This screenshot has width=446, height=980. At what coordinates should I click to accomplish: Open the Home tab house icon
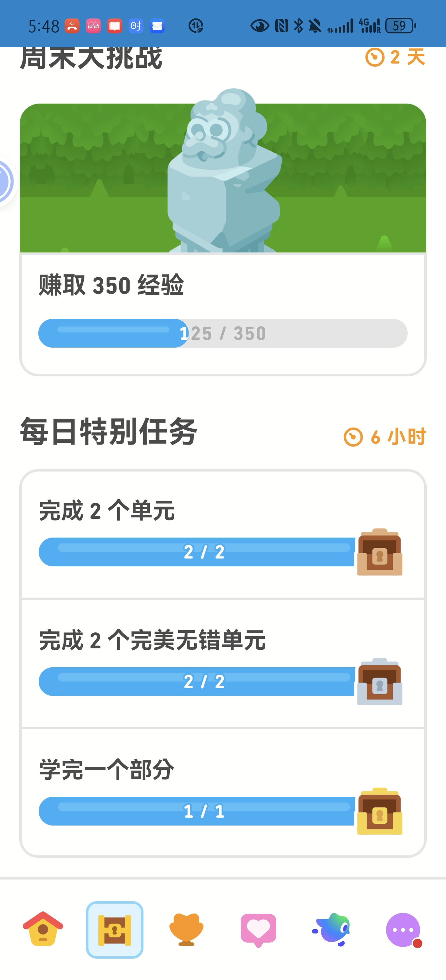(43, 929)
